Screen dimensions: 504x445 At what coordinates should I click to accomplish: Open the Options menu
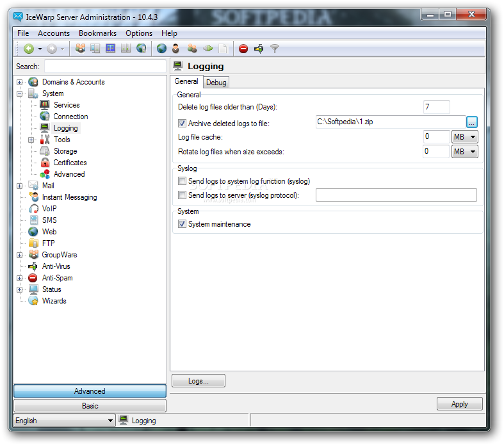139,33
